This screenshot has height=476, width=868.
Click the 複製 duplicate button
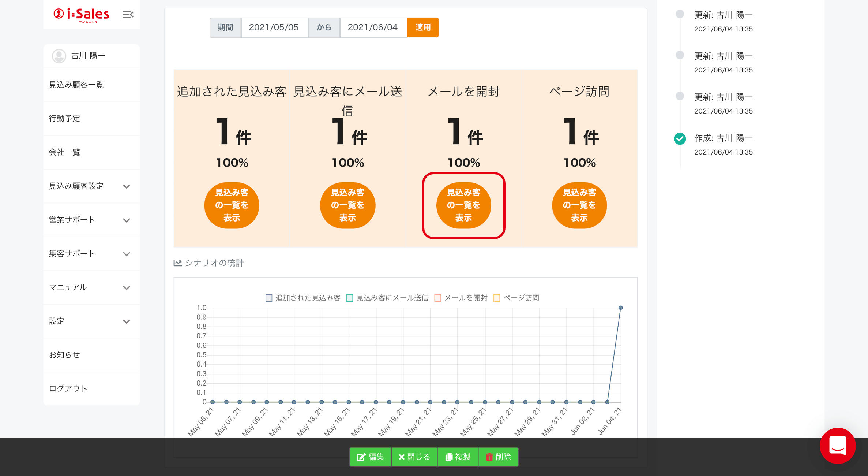pos(458,457)
